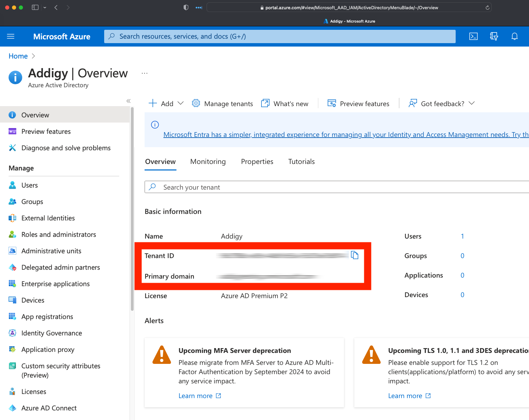
Task: Click the Groups count value 0
Action: 462,256
